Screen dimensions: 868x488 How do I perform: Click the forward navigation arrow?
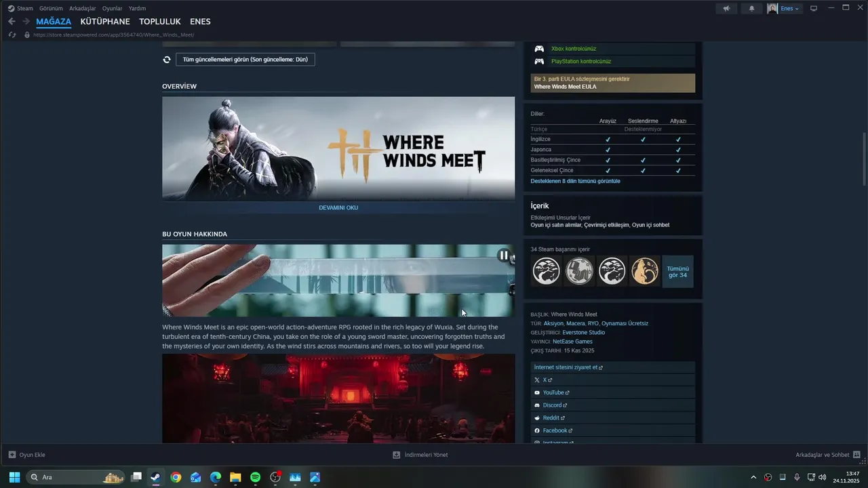(x=26, y=22)
